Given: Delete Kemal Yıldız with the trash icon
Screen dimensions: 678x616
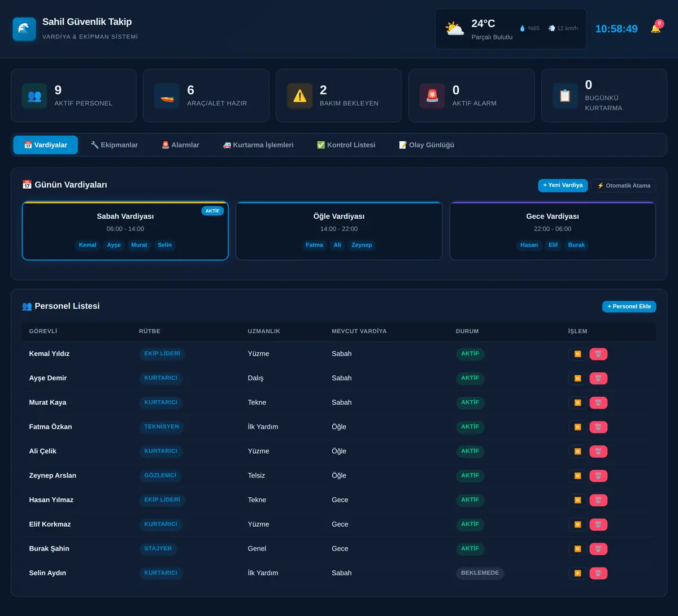Looking at the screenshot, I should coord(598,354).
